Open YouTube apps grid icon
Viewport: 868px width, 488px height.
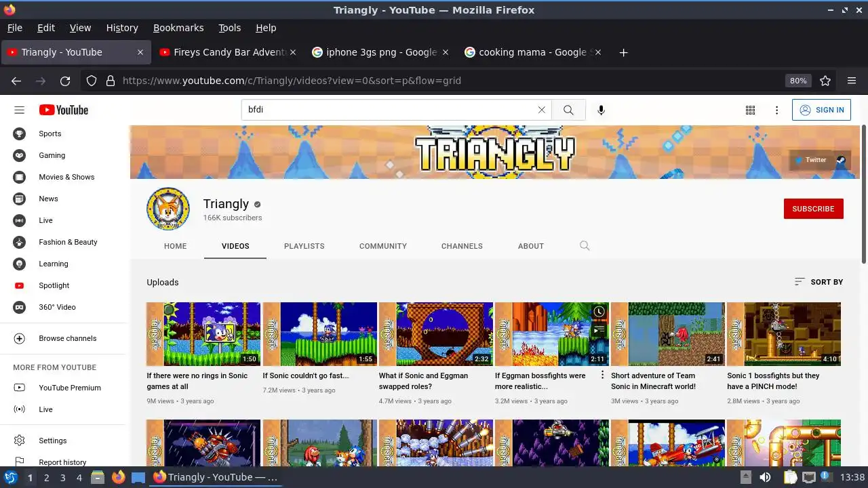point(750,110)
